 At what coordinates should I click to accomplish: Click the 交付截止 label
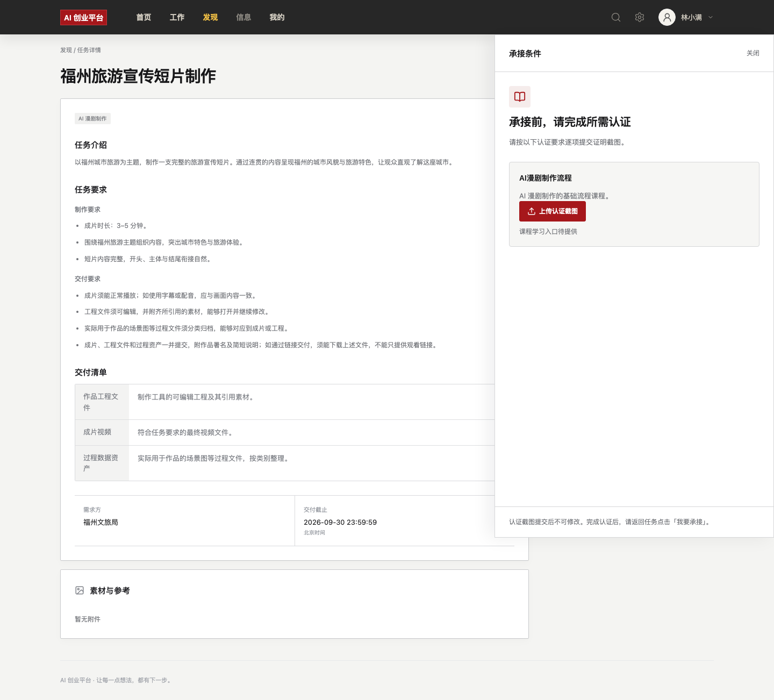[316, 510]
